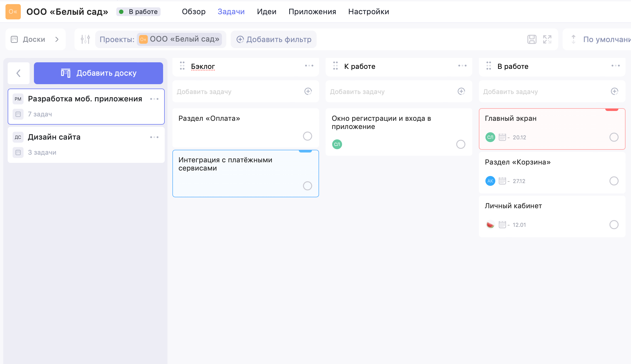Open calendar icon on Главный экран task
The image size is (631, 364).
pos(502,137)
